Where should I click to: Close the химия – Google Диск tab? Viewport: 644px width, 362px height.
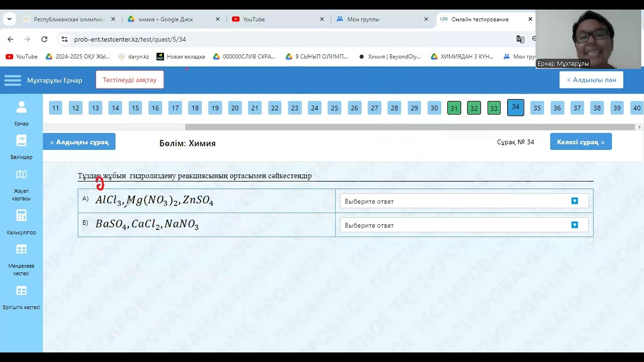tap(218, 19)
